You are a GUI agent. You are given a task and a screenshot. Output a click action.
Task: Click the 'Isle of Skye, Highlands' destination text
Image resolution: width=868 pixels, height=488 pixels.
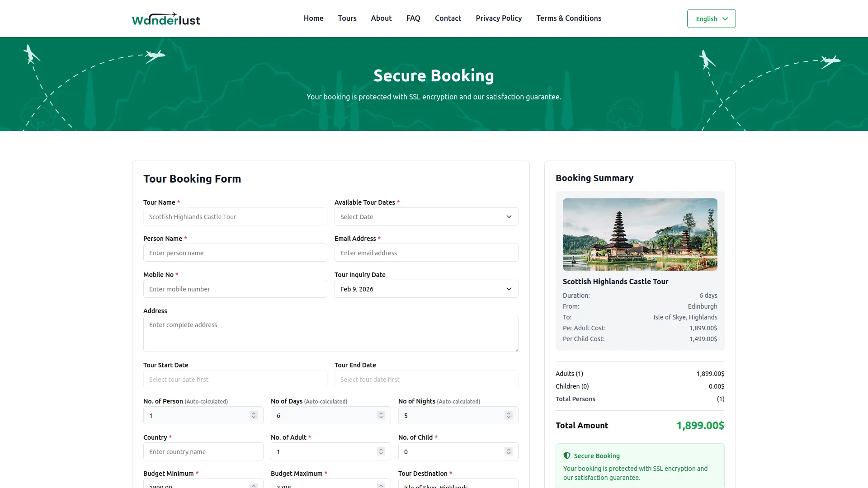685,317
